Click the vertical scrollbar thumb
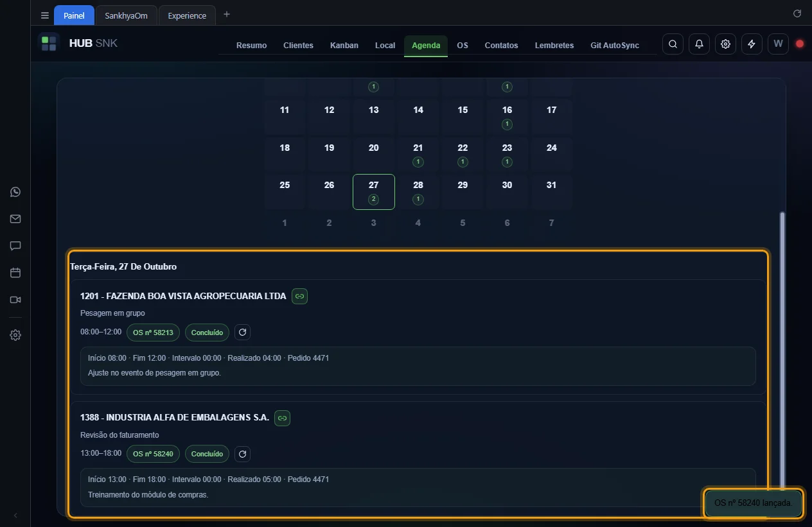Viewport: 812px width, 527px height. tap(782, 352)
